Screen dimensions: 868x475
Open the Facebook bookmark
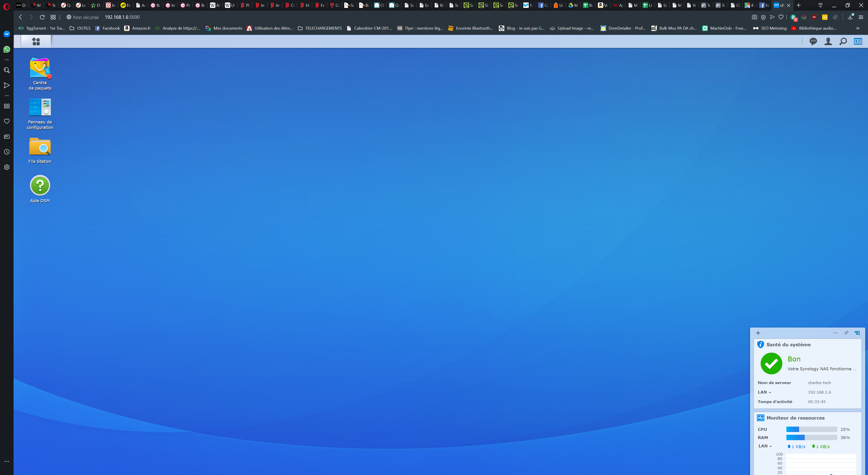108,28
